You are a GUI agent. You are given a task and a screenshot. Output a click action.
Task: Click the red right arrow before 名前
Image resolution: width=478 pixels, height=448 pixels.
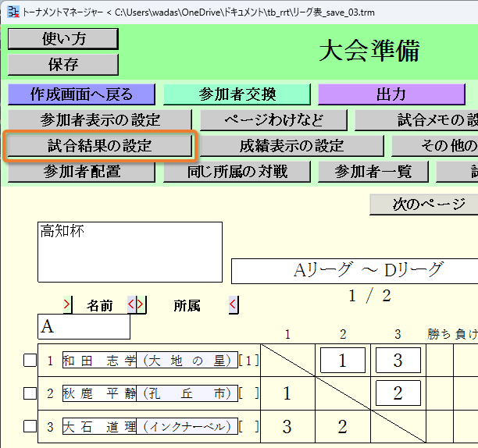point(68,304)
